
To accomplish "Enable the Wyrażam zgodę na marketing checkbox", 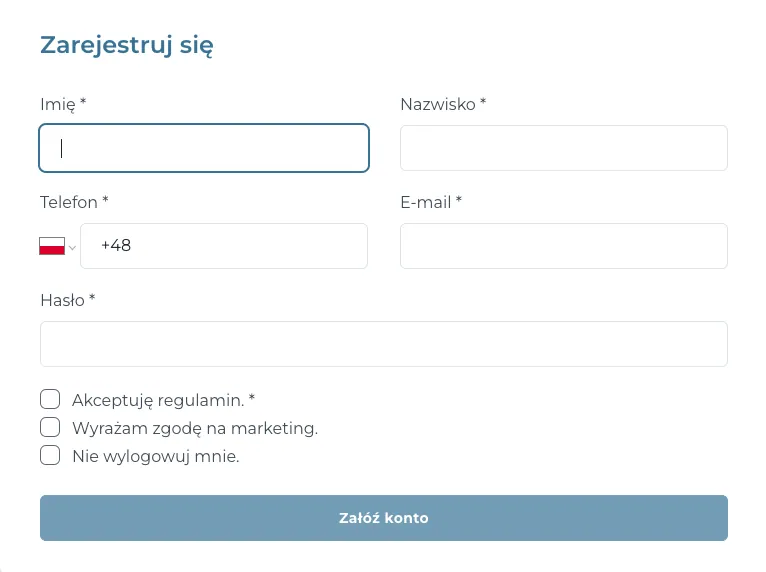I will point(50,428).
